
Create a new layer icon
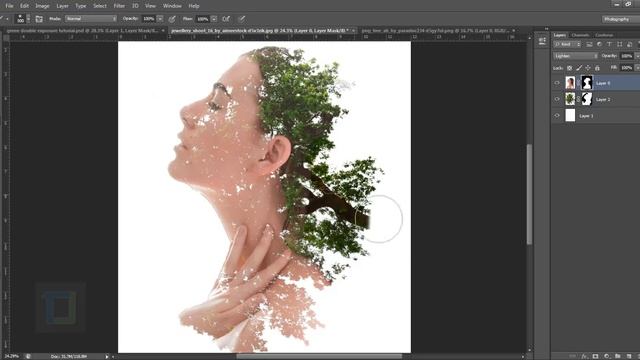(629, 356)
